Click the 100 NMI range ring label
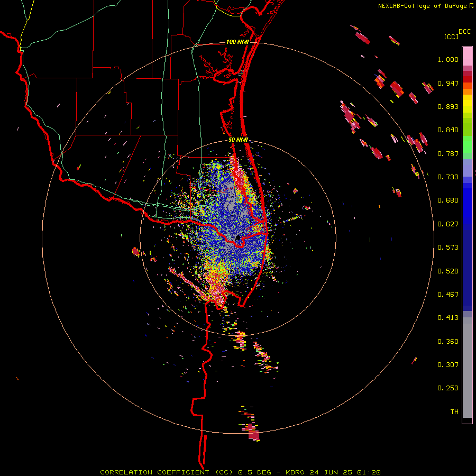The width and height of the screenshot is (476, 476). (x=237, y=42)
